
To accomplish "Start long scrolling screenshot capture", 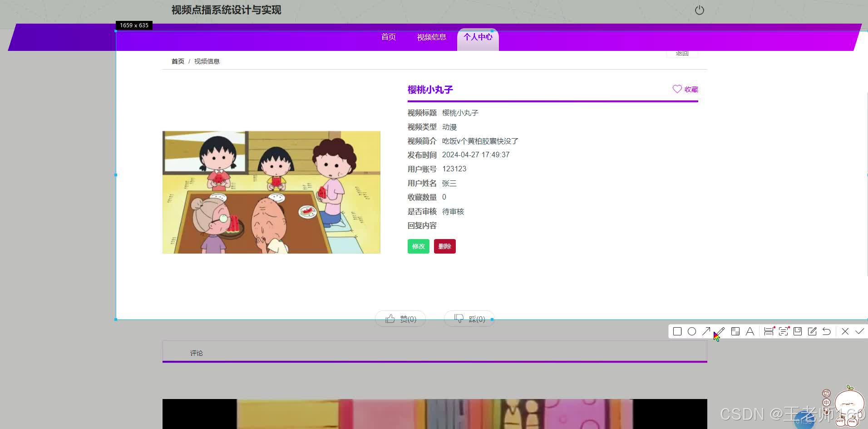I will point(769,331).
